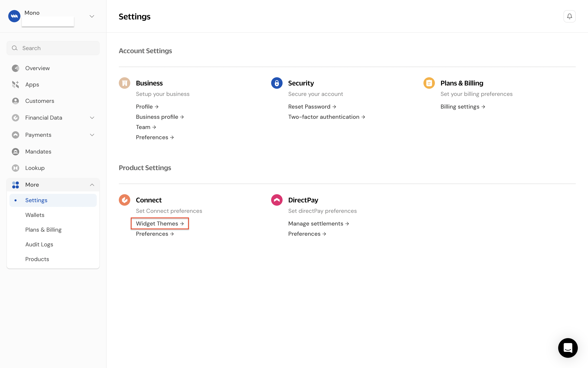Click into the sidebar Search field

point(53,48)
